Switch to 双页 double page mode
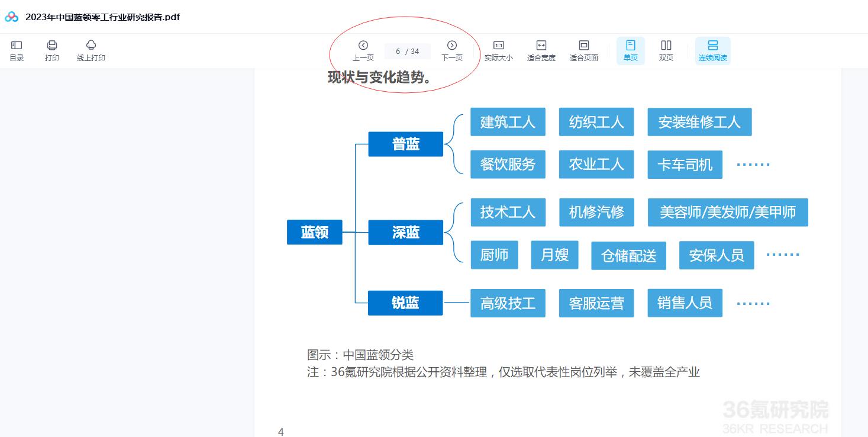 pyautogui.click(x=666, y=50)
